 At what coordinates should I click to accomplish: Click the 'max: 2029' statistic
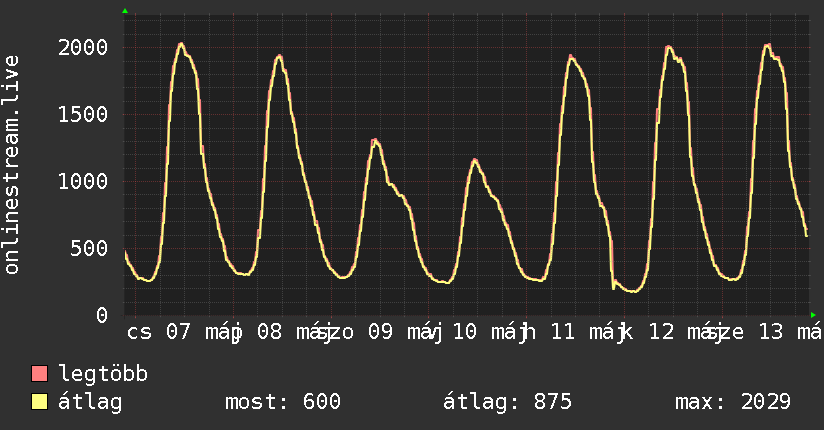[733, 402]
